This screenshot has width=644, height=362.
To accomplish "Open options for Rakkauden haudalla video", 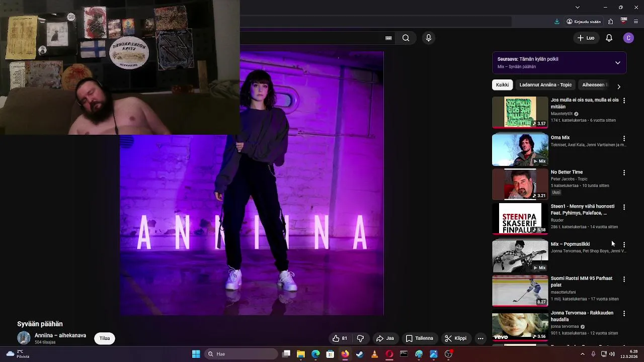I will 624,313.
